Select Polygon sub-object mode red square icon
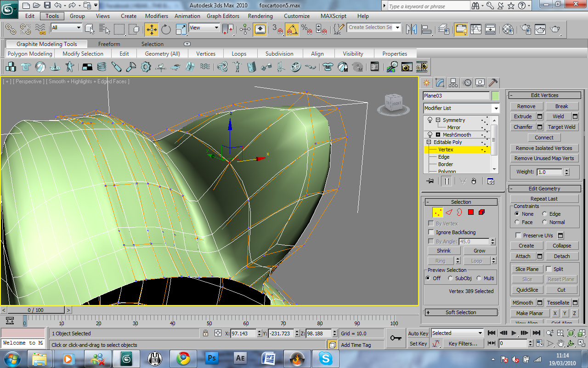588x368 pixels. pos(470,212)
